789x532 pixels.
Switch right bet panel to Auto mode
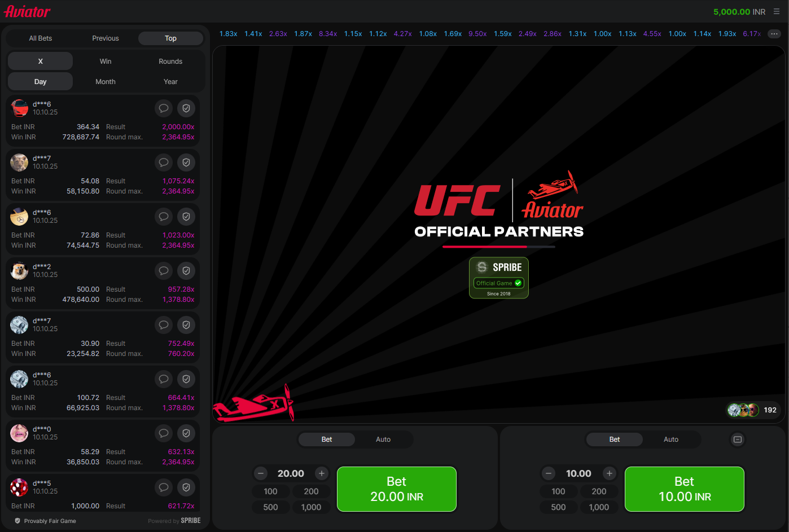671,439
